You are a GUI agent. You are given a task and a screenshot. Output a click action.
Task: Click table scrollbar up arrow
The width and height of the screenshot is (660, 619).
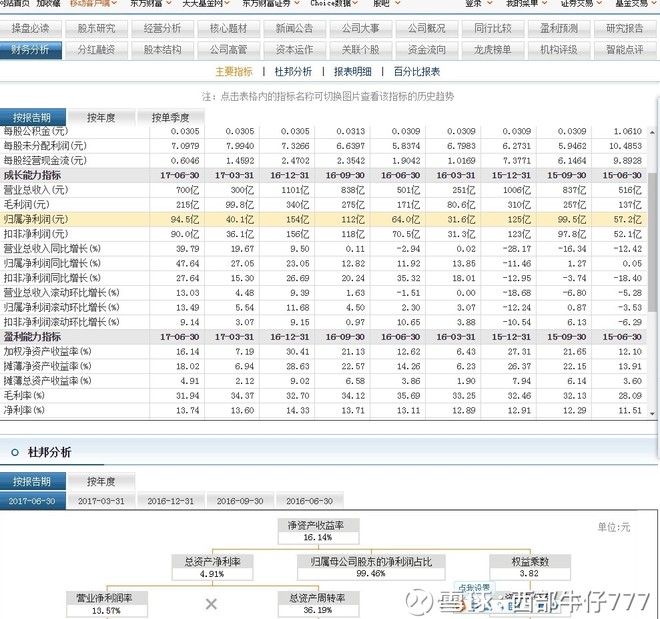pos(652,132)
